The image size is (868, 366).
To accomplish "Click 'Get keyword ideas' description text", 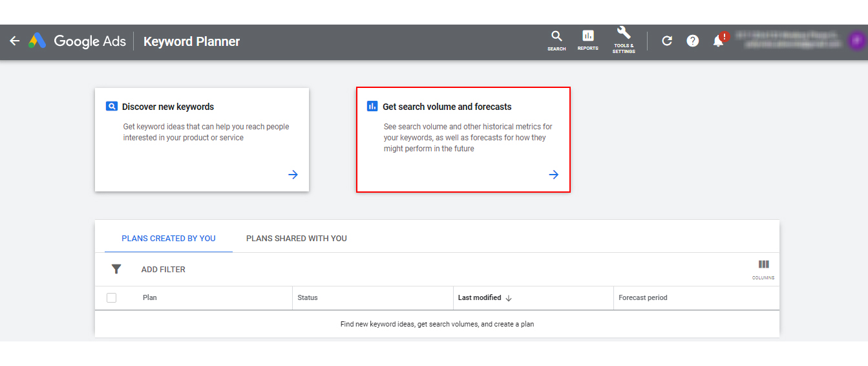I will click(x=206, y=132).
